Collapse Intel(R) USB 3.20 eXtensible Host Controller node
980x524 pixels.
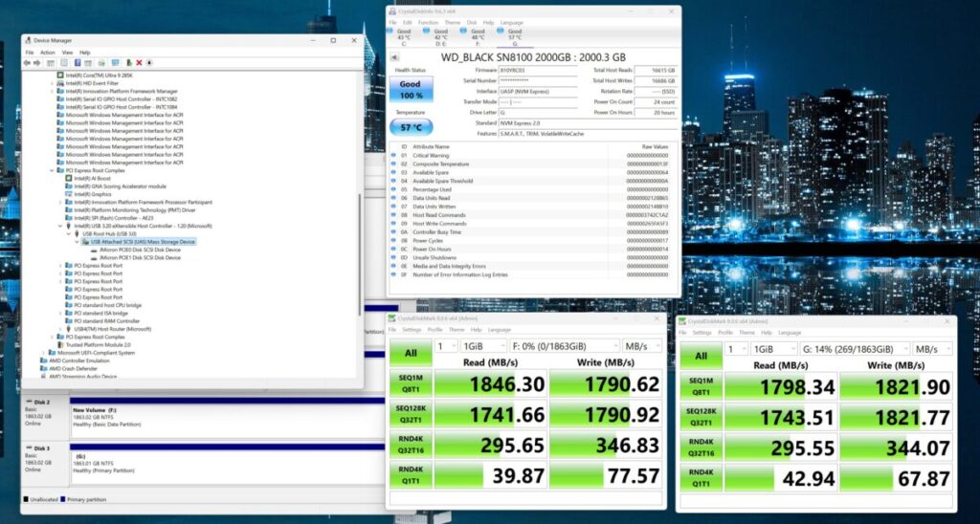(60, 226)
